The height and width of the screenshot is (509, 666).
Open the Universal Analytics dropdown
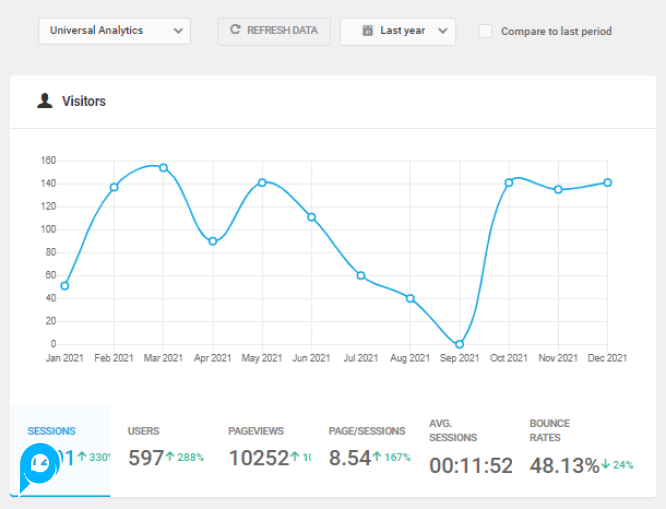(114, 31)
